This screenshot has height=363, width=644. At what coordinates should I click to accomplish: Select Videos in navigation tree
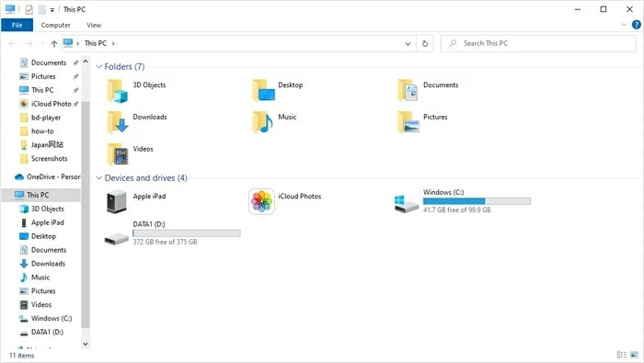(36, 305)
